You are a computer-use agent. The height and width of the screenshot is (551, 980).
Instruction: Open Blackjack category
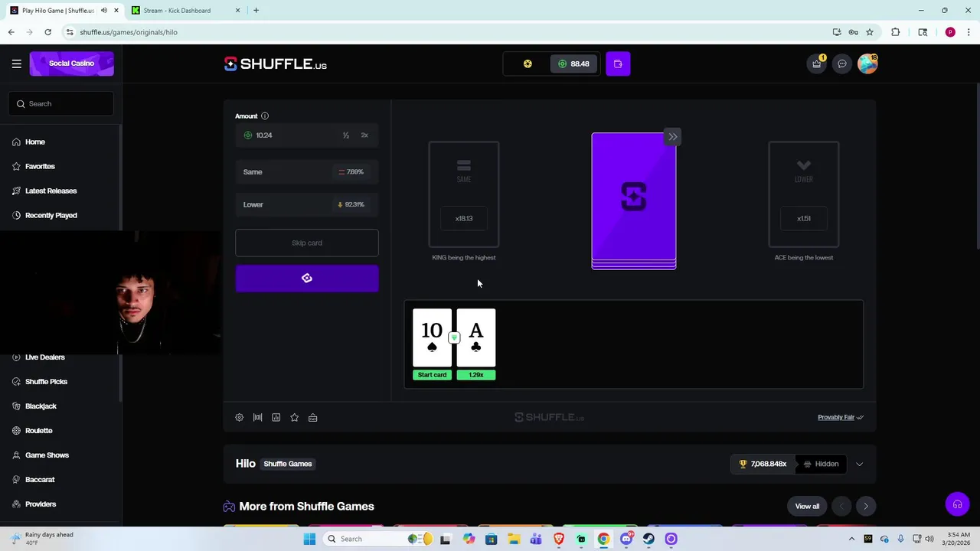point(41,406)
